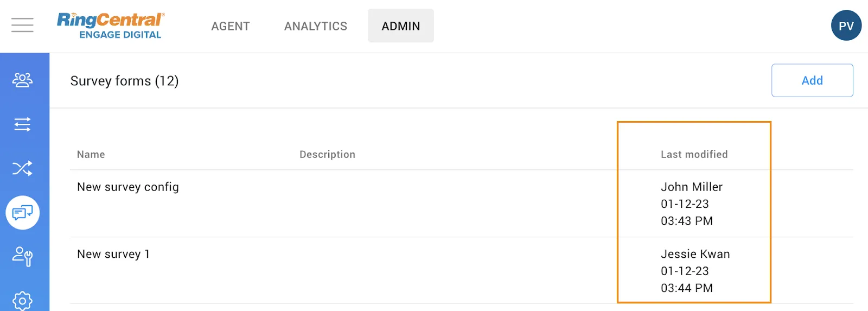Screen dimensions: 868x311
Task: Click the Name column header
Action: pyautogui.click(x=91, y=155)
